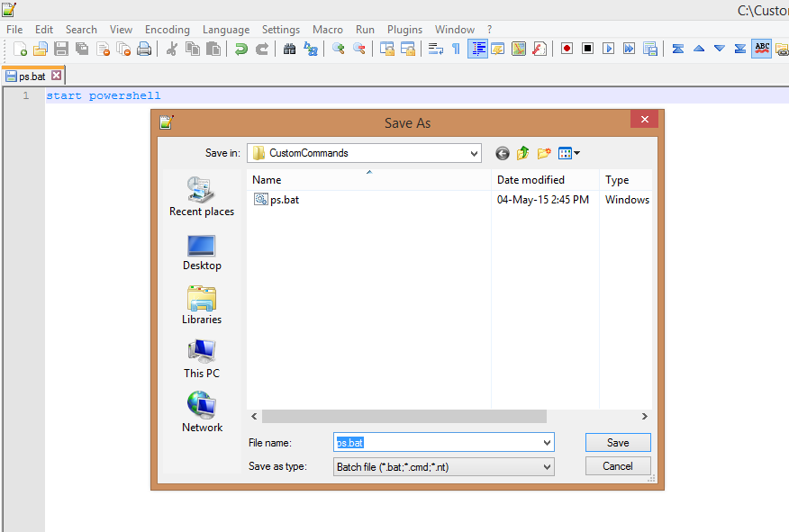Click the Save button in dialog
Viewport: 789px width, 532px height.
point(618,443)
